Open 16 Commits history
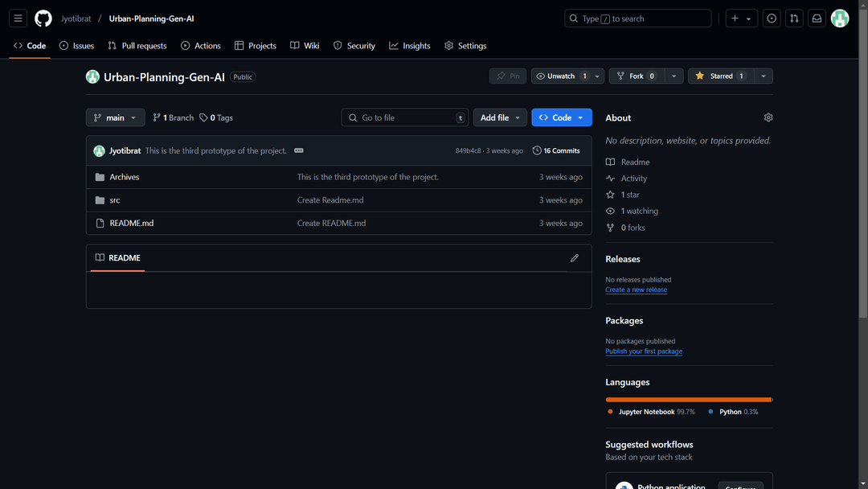 click(x=556, y=150)
